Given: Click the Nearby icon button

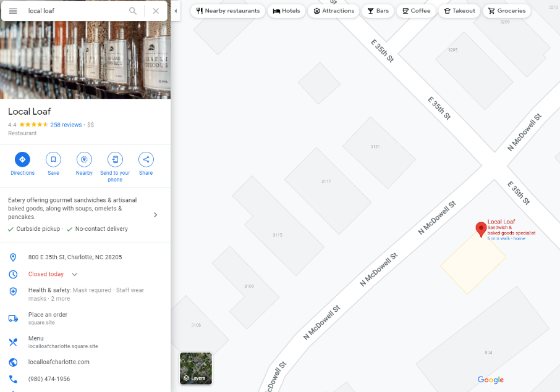Looking at the screenshot, I should click(x=84, y=159).
